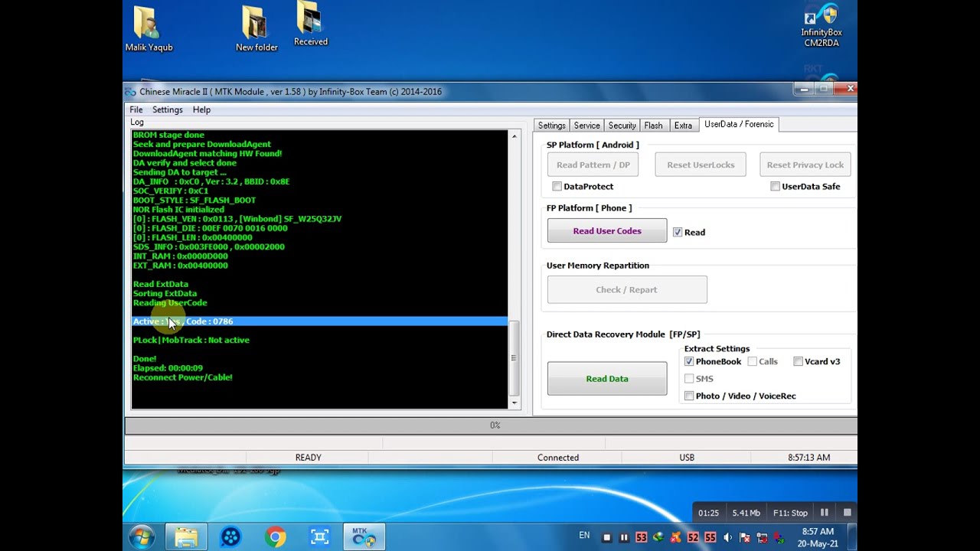Screen dimensions: 980x551
Task: Open the Settings menu in menu bar
Action: click(x=168, y=109)
